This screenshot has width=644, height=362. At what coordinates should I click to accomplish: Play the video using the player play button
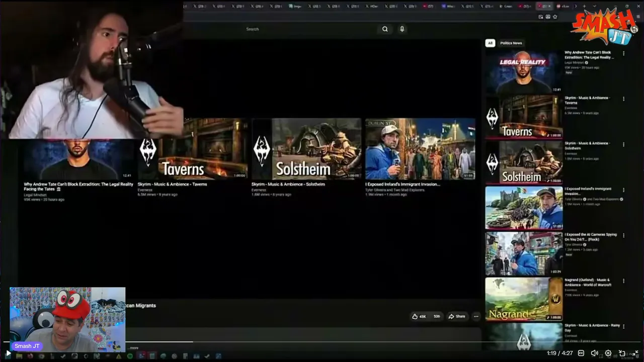coord(8,353)
